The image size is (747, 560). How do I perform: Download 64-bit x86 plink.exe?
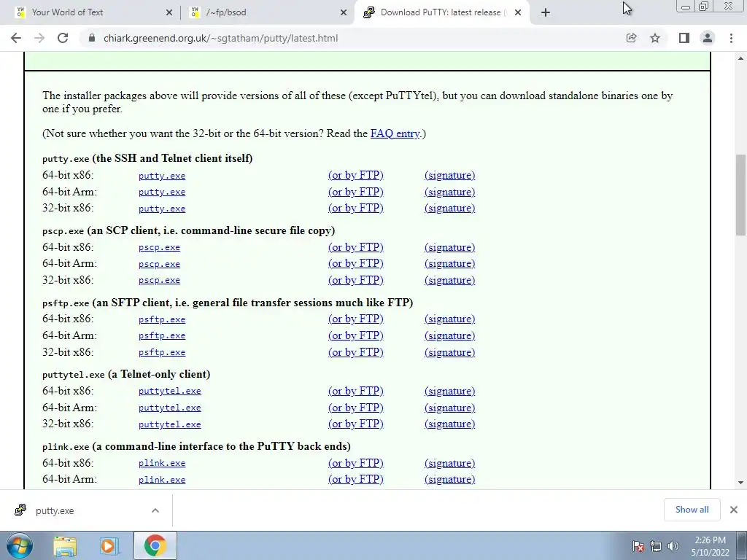pyautogui.click(x=162, y=463)
